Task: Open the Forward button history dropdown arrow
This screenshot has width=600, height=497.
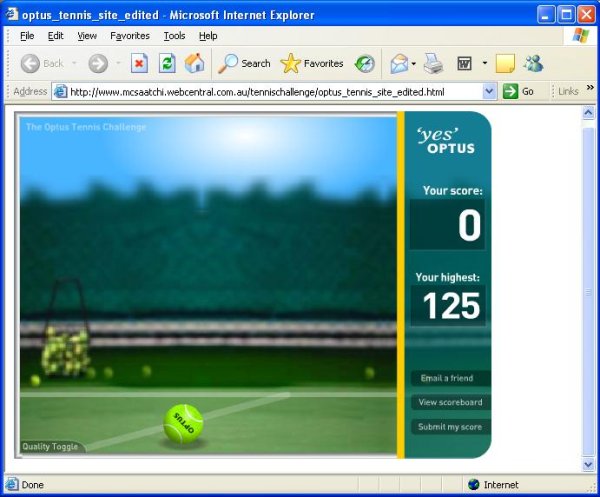Action: click(x=117, y=63)
